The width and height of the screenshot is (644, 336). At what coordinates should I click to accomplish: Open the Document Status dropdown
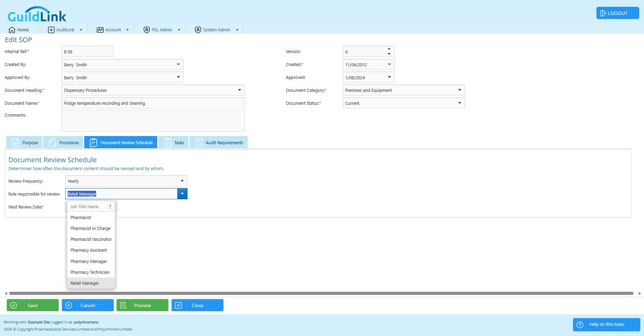point(460,103)
